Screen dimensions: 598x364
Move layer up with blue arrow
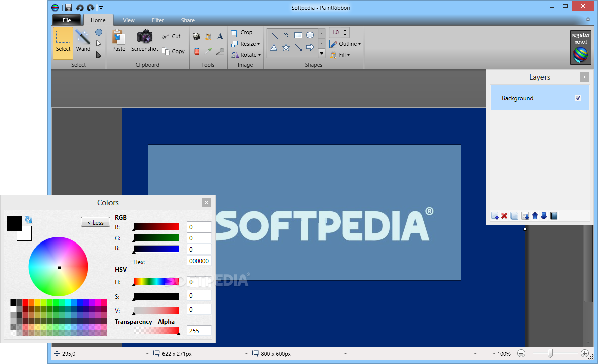click(x=535, y=216)
